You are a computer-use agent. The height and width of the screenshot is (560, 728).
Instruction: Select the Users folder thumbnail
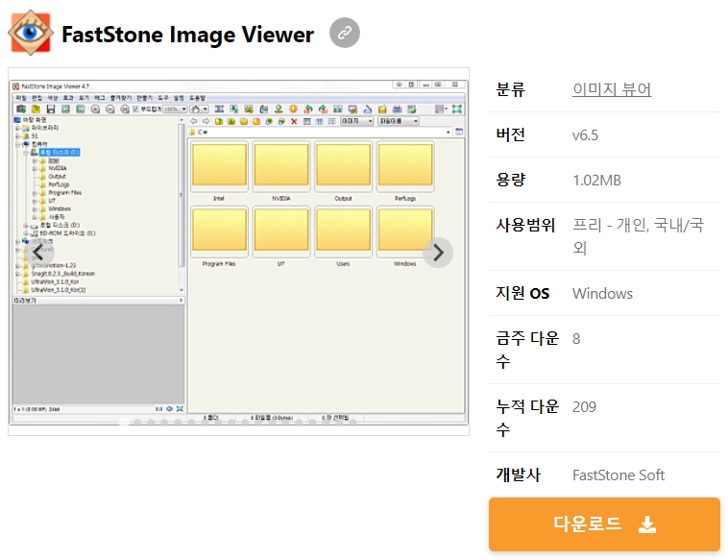click(x=343, y=231)
